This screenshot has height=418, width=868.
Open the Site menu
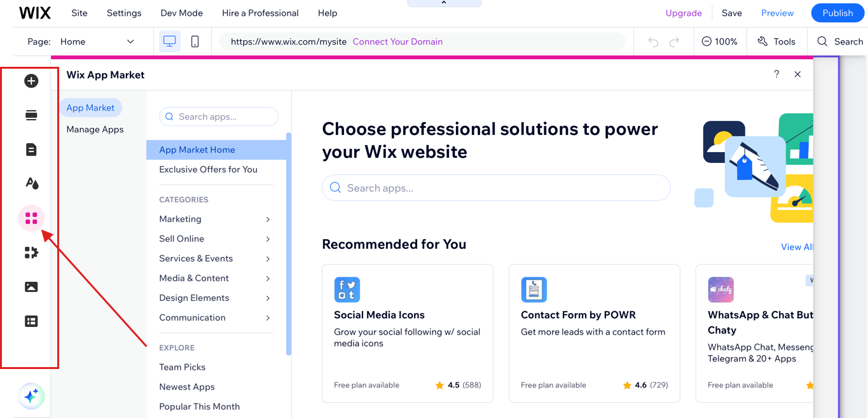(x=79, y=13)
